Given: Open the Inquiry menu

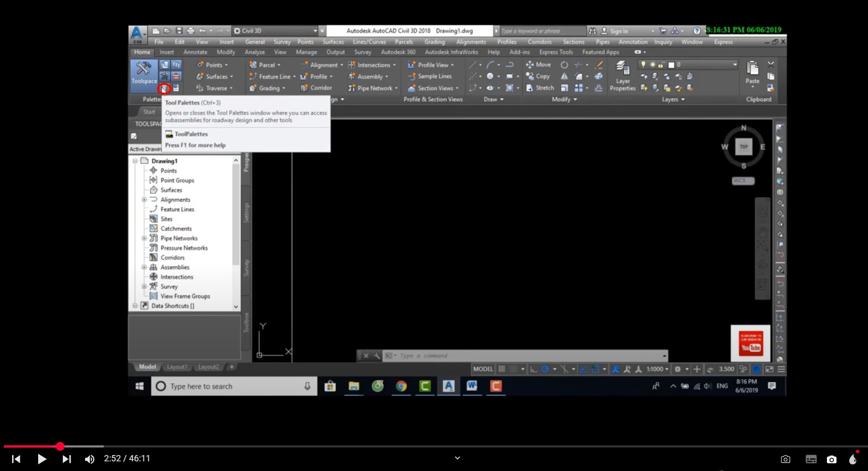Looking at the screenshot, I should 663,42.
